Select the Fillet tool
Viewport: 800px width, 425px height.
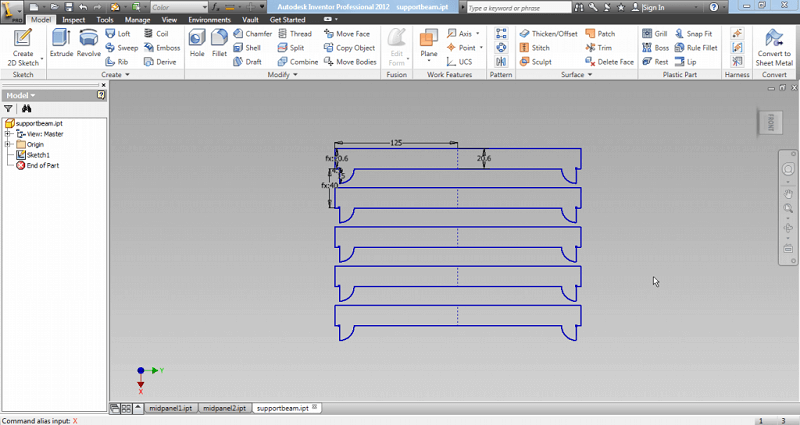219,43
